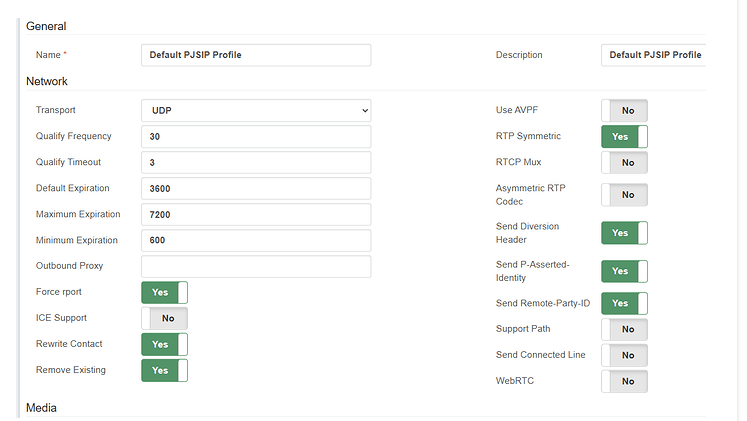The image size is (747, 421).
Task: Click the Outbound Proxy label
Action: (69, 266)
